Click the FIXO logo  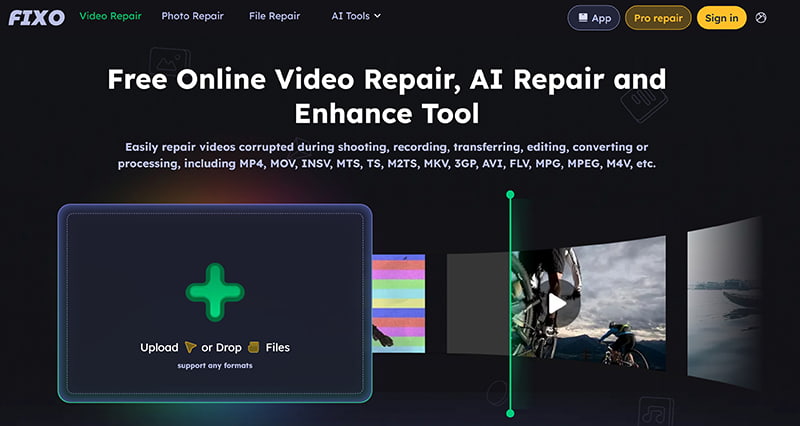point(36,17)
